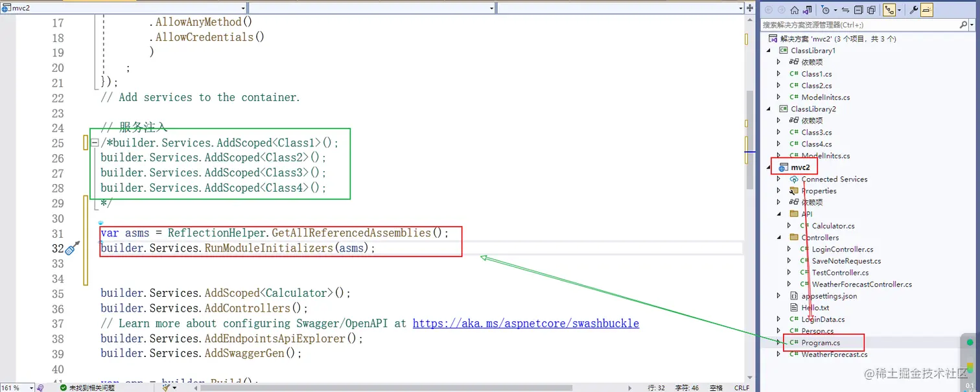Open Class3.cs in Solution Explorer

816,132
